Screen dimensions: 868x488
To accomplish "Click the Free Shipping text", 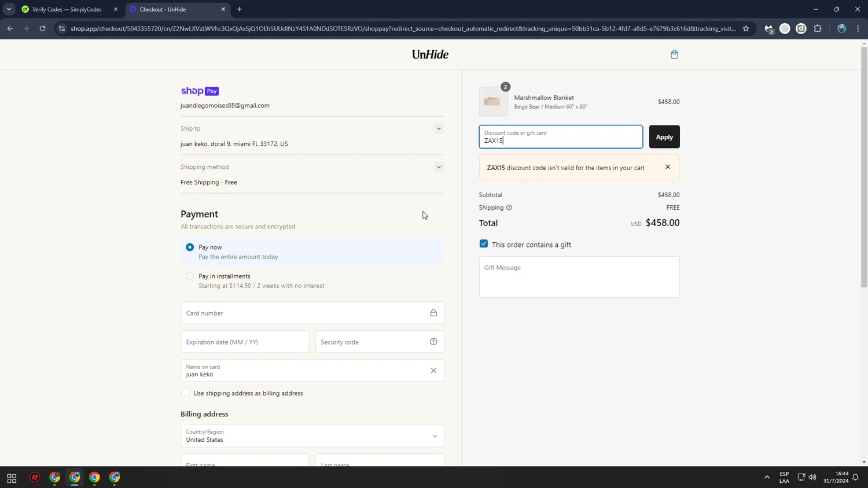I will 200,182.
